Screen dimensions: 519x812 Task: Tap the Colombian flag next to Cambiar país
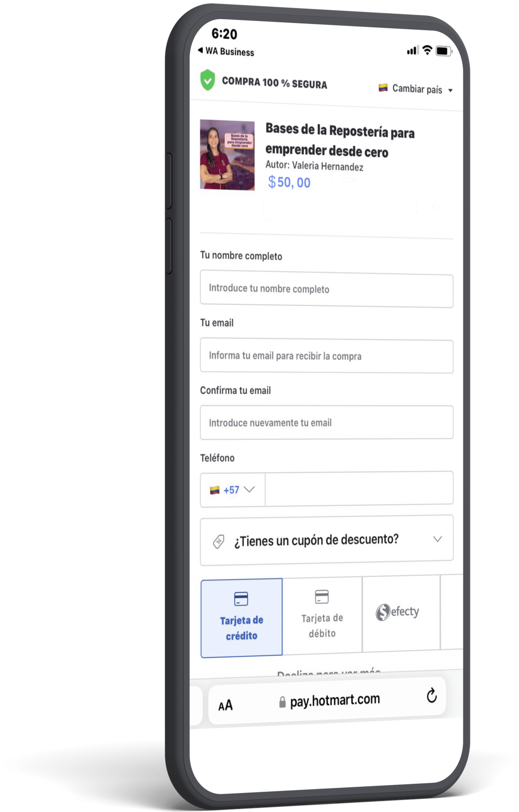(x=383, y=88)
